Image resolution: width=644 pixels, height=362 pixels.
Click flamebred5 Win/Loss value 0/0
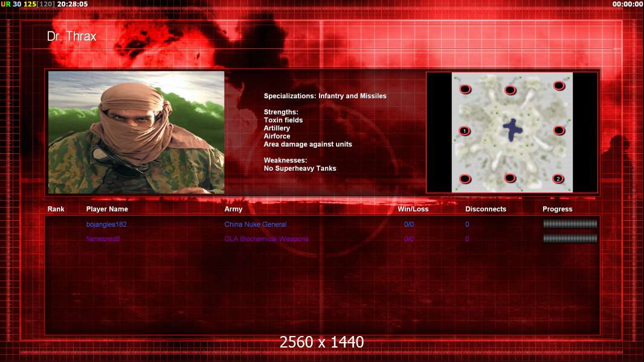408,238
